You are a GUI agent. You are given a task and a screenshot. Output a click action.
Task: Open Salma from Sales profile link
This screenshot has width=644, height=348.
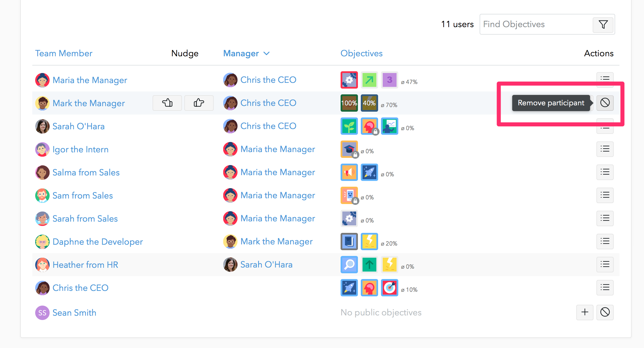tap(86, 172)
